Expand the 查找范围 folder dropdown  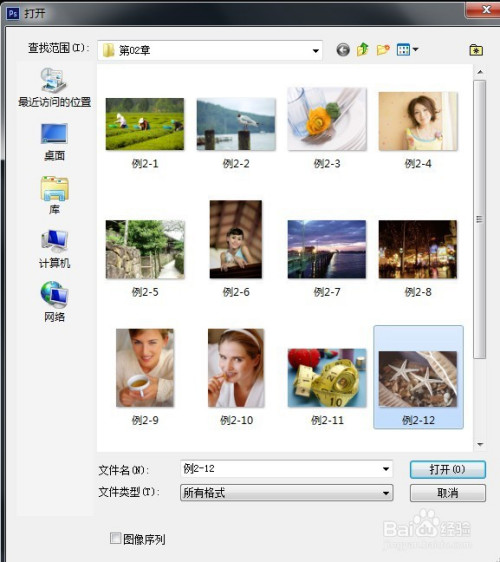click(315, 51)
